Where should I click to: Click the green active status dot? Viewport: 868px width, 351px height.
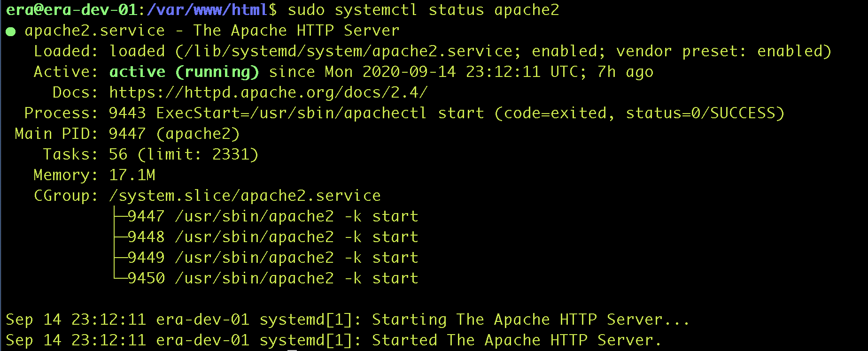coord(10,31)
